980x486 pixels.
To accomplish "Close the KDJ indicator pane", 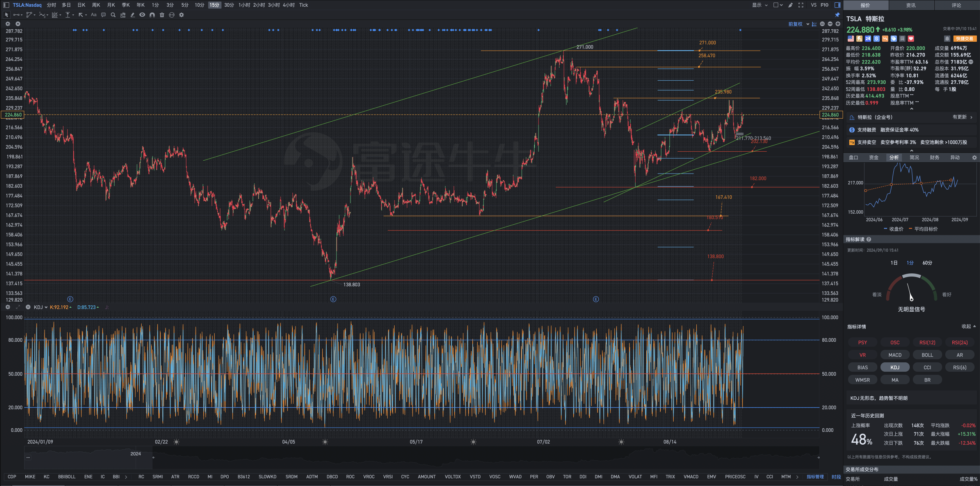I will tap(28, 307).
